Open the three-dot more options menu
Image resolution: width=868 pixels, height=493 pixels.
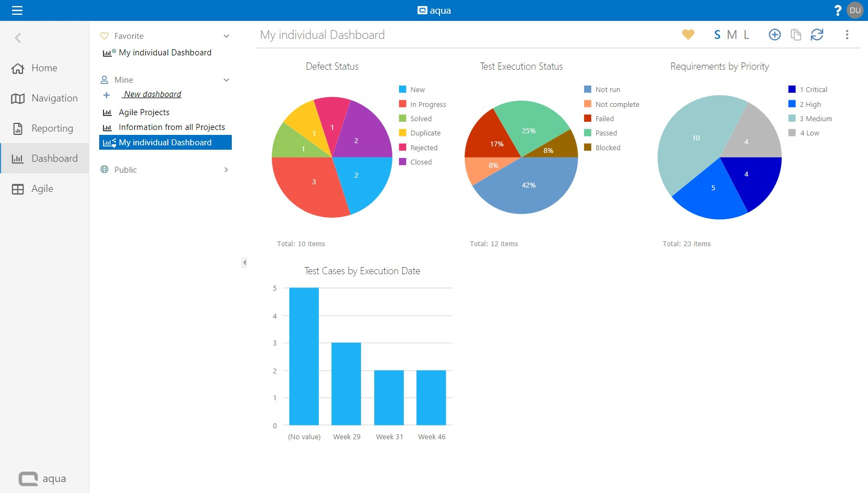847,35
